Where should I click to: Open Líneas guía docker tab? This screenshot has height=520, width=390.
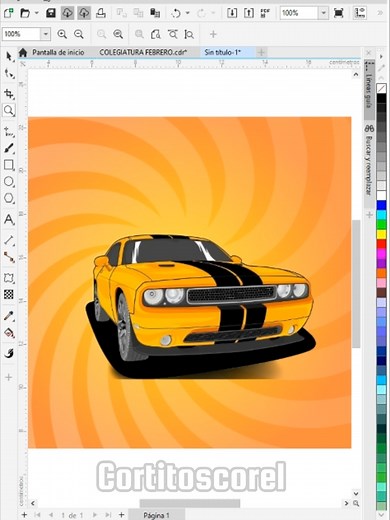coord(369,89)
